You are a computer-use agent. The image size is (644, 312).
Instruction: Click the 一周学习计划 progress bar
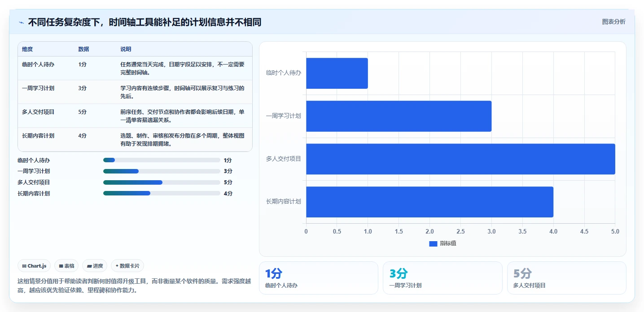(162, 171)
